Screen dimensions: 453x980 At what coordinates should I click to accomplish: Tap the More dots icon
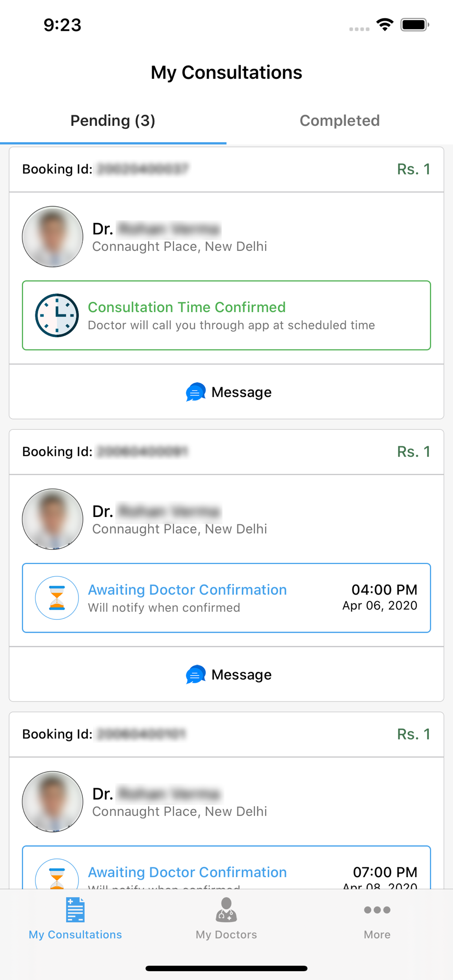(377, 910)
